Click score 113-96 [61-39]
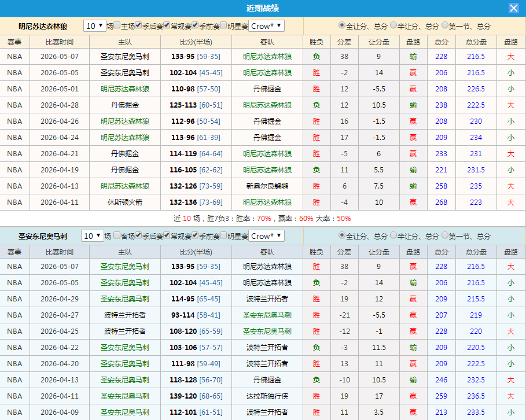 point(196,138)
